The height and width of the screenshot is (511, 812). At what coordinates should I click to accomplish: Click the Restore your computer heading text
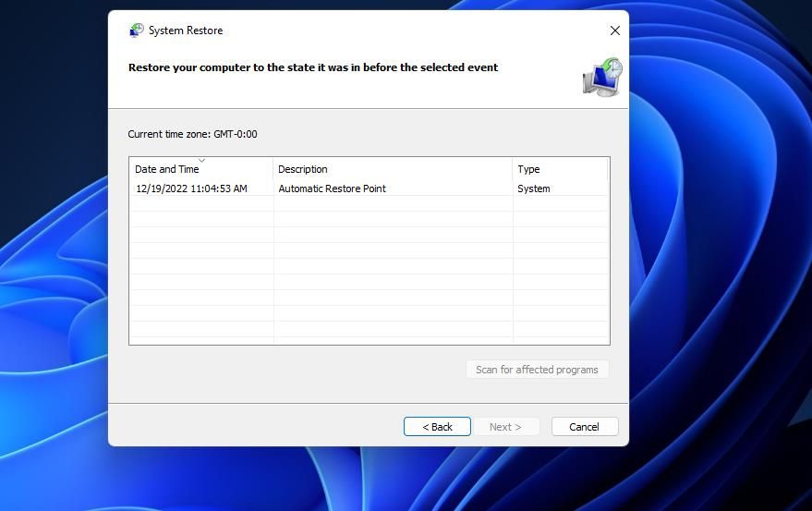tap(313, 67)
